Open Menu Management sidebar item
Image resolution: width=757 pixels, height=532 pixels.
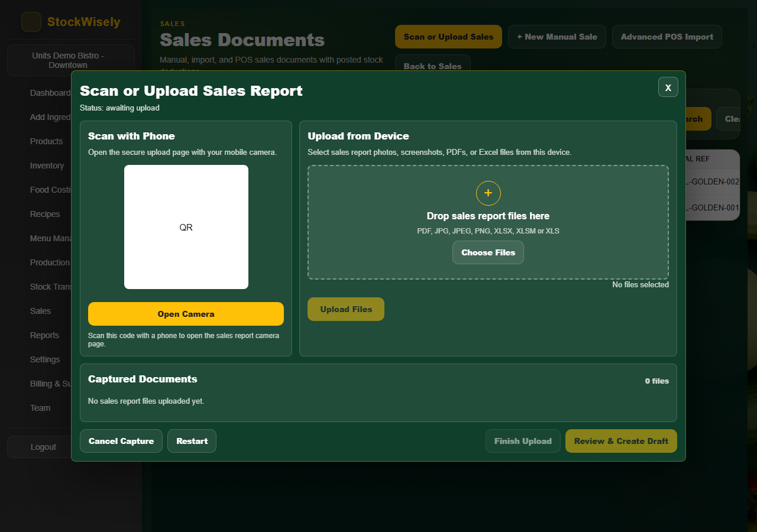pyautogui.click(x=50, y=238)
